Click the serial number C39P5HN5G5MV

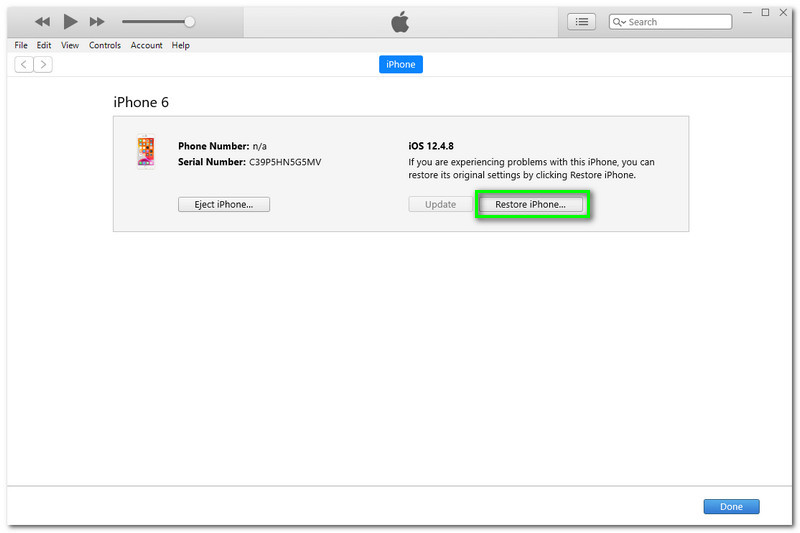point(285,162)
